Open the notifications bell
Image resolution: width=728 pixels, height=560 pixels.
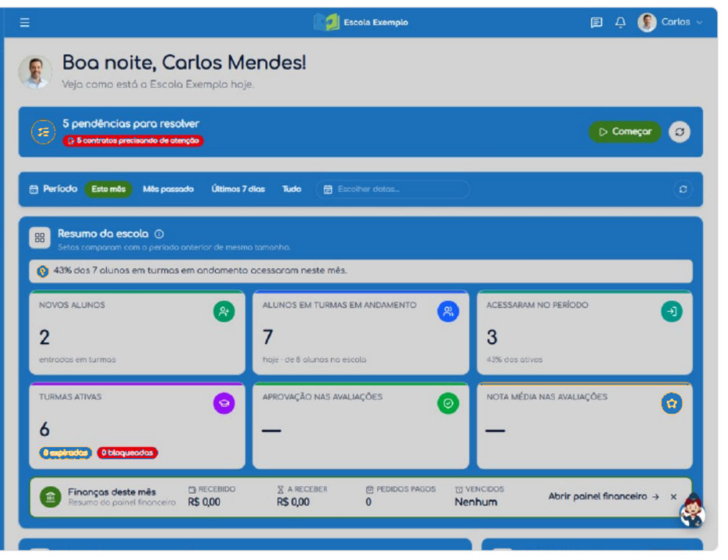(620, 22)
